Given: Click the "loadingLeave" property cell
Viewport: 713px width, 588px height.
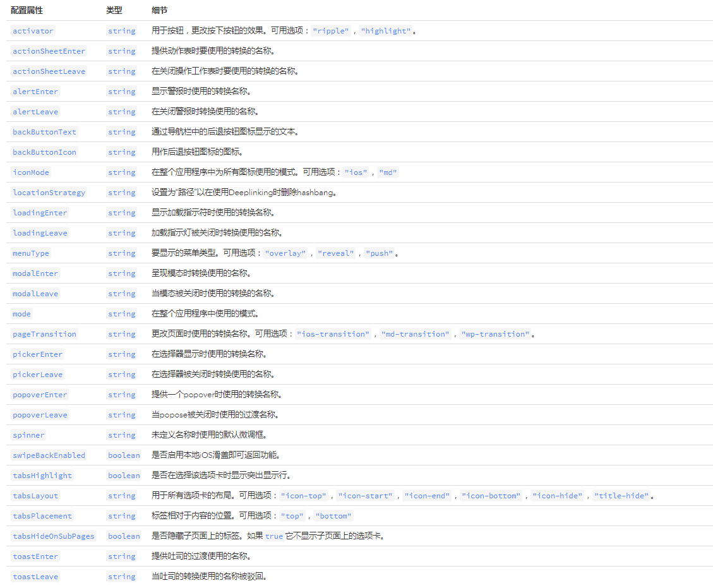Looking at the screenshot, I should (x=40, y=233).
